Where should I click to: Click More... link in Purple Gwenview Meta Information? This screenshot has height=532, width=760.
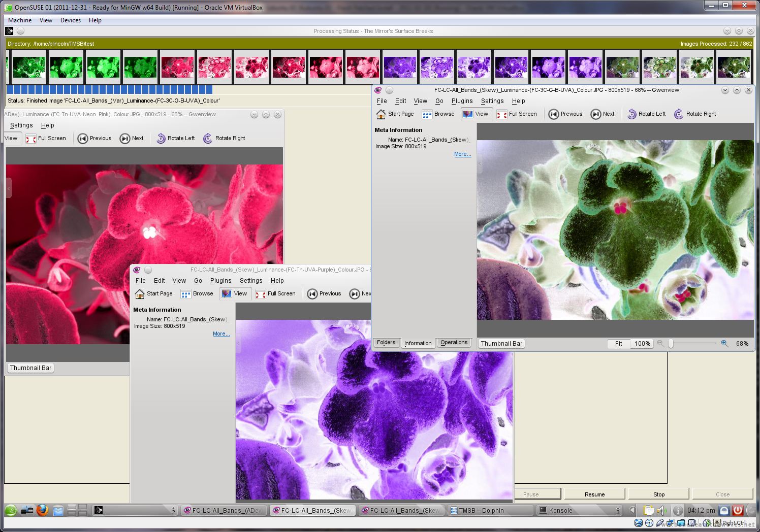click(221, 334)
